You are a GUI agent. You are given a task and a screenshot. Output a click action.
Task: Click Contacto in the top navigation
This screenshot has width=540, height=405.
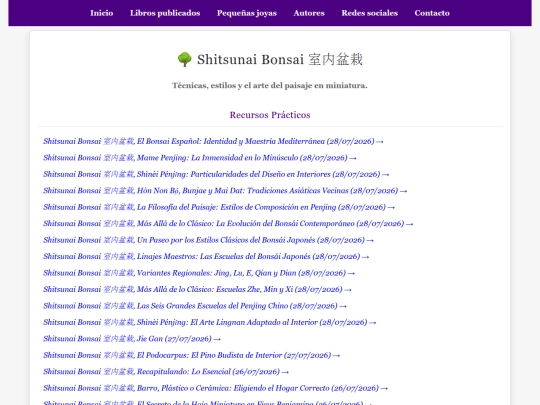432,13
